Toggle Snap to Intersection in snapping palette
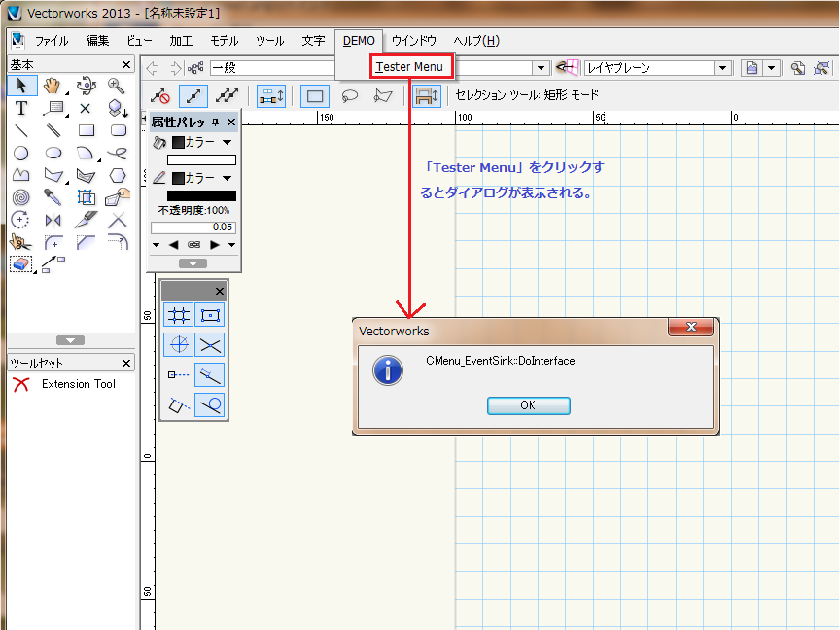 [x=210, y=345]
